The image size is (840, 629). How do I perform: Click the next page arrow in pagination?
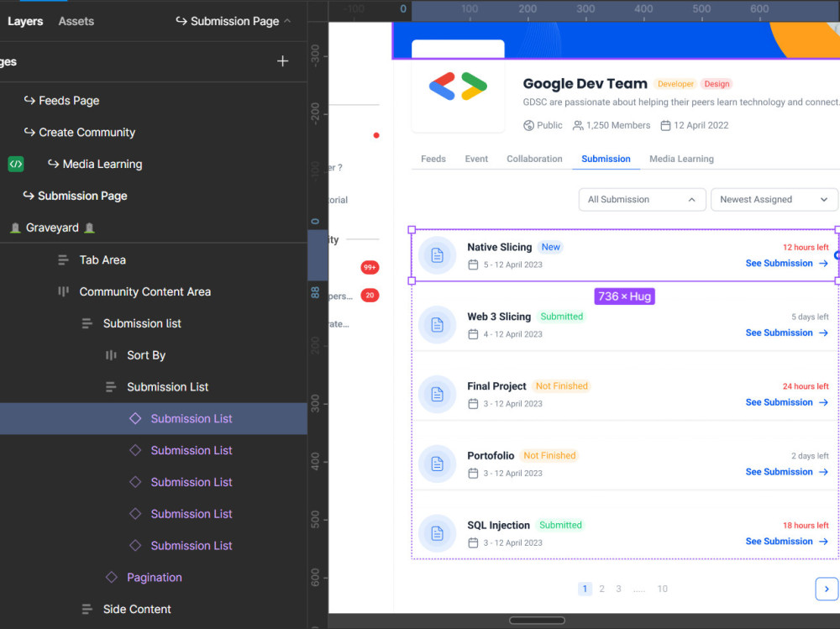[x=827, y=589]
